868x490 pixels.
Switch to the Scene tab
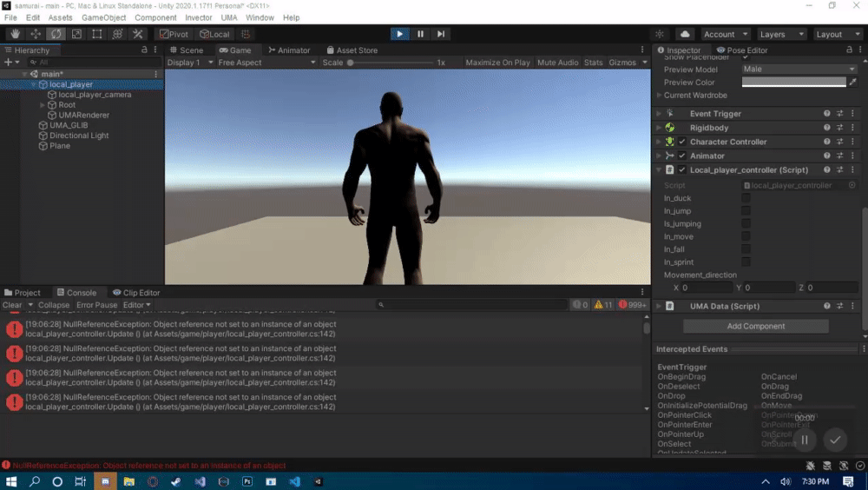pos(187,50)
